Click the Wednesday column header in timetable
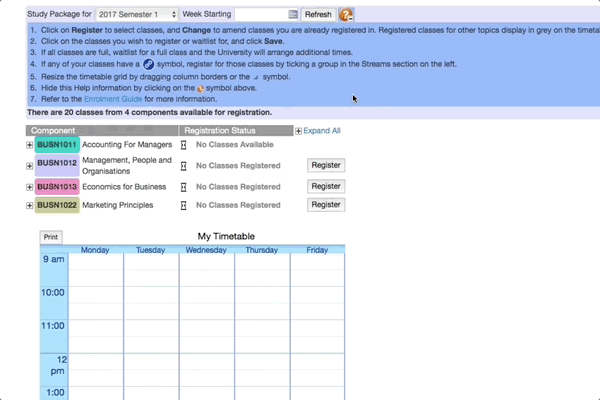Image resolution: width=600 pixels, height=400 pixels. point(206,250)
